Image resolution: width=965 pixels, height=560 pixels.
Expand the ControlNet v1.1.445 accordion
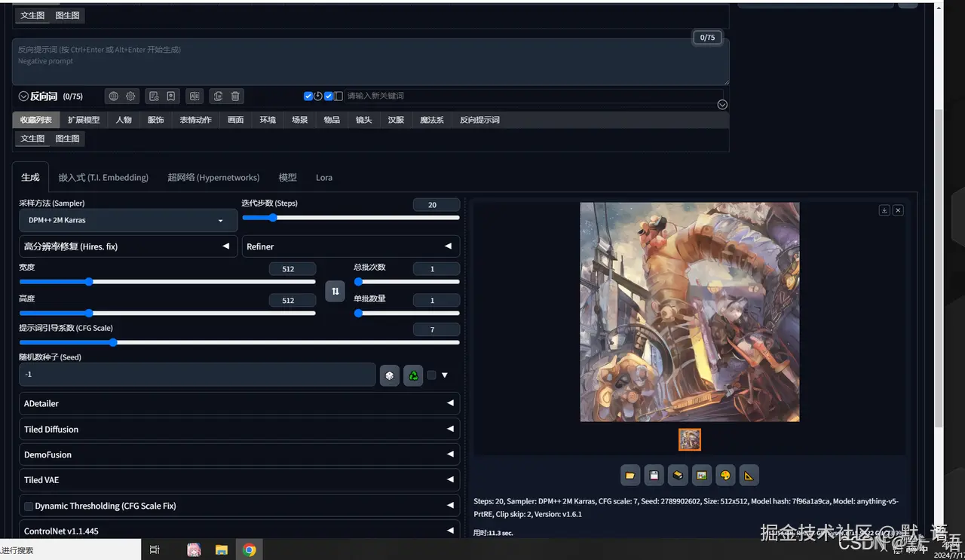240,531
